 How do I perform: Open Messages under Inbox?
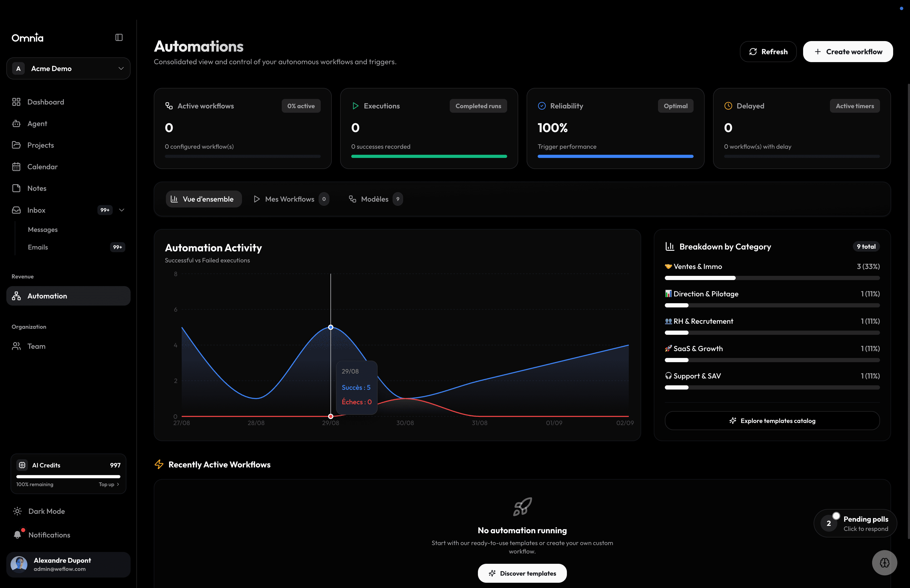43,230
